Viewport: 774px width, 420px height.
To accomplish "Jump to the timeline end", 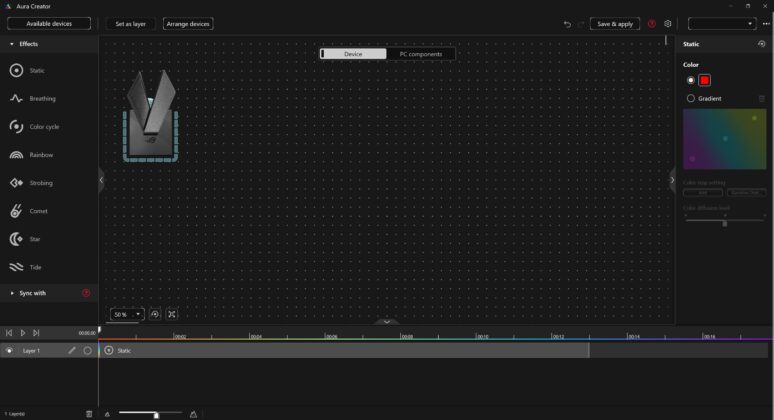I will pos(36,333).
